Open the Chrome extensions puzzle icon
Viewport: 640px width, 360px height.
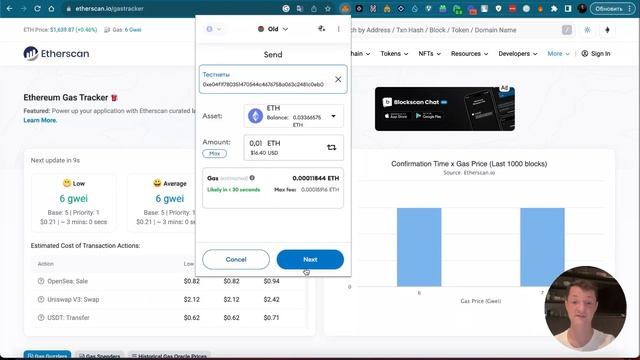554,8
